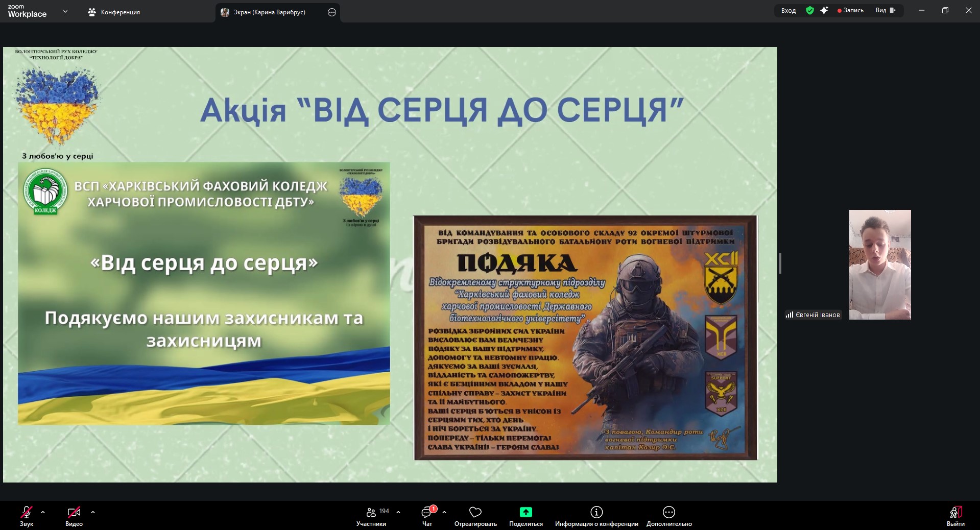This screenshot has width=980, height=530.
Task: Expand audio options arrow next to Звук
Action: 43,512
